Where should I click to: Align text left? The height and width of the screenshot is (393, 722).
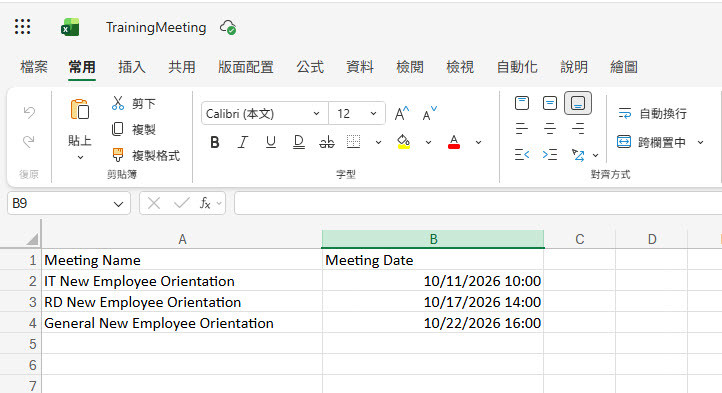click(x=522, y=129)
